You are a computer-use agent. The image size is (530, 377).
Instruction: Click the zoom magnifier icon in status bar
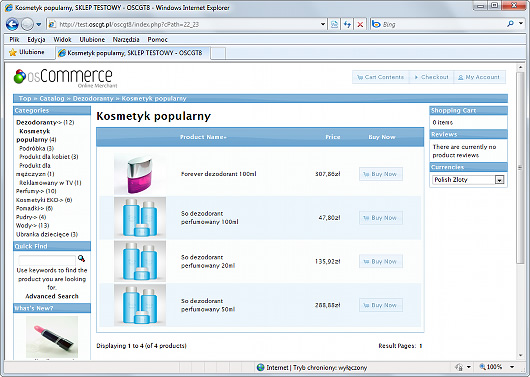[482, 367]
